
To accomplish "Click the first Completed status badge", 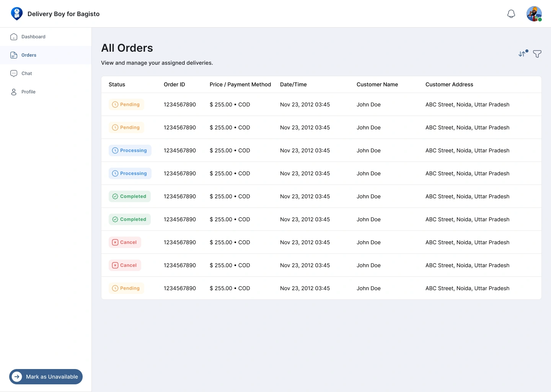I will click(130, 196).
